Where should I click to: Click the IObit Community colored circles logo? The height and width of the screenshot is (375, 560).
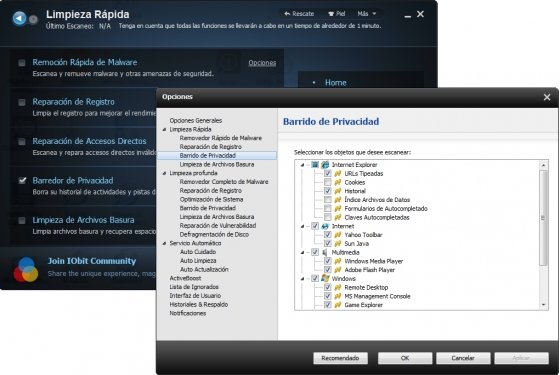point(26,270)
